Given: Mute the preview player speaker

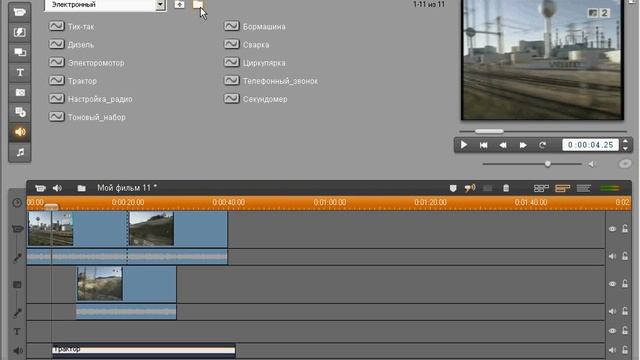Looking at the screenshot, I should pyautogui.click(x=591, y=164).
